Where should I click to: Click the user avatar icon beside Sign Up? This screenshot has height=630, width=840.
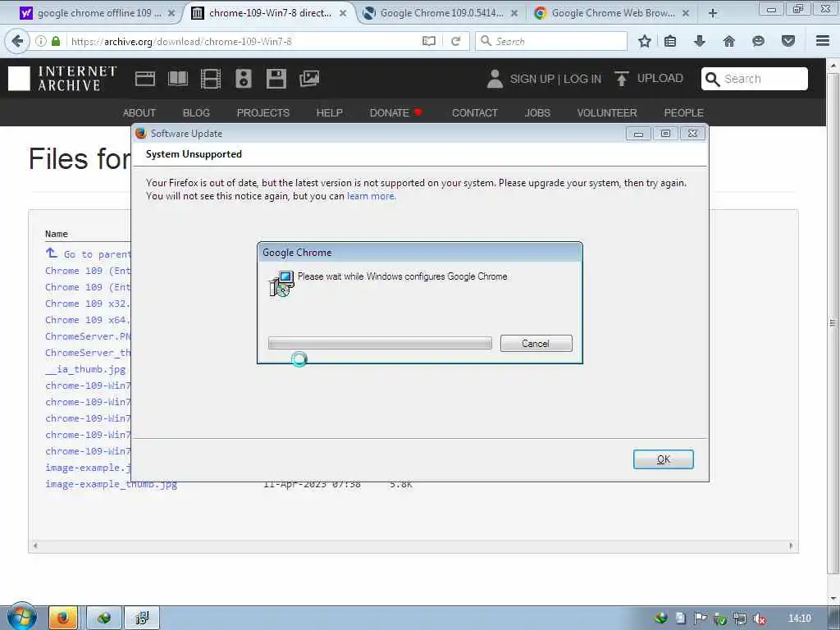tap(495, 79)
